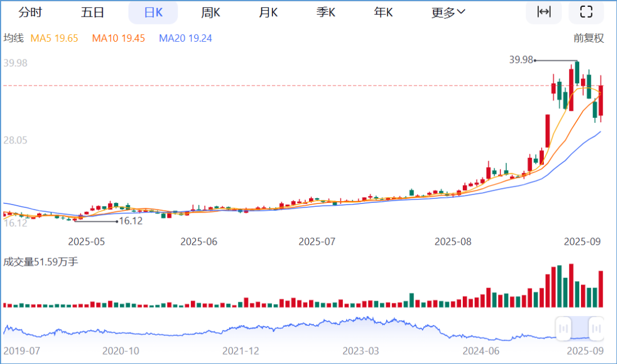Open the 前复权 adjustment setting
Screen dimensions: 617x364
(x=588, y=38)
